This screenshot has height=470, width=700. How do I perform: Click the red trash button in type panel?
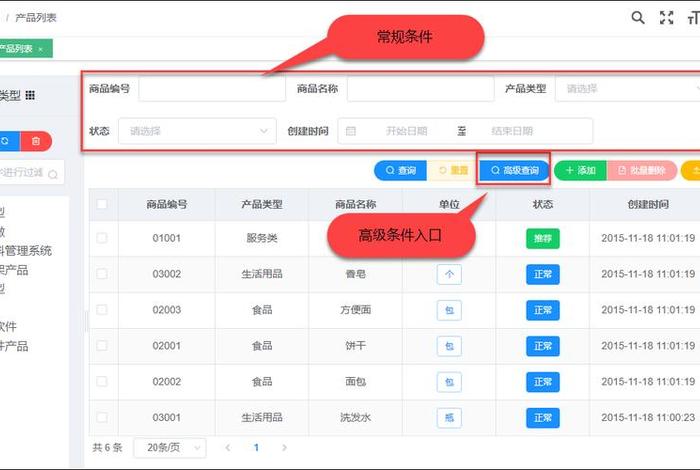point(36,141)
